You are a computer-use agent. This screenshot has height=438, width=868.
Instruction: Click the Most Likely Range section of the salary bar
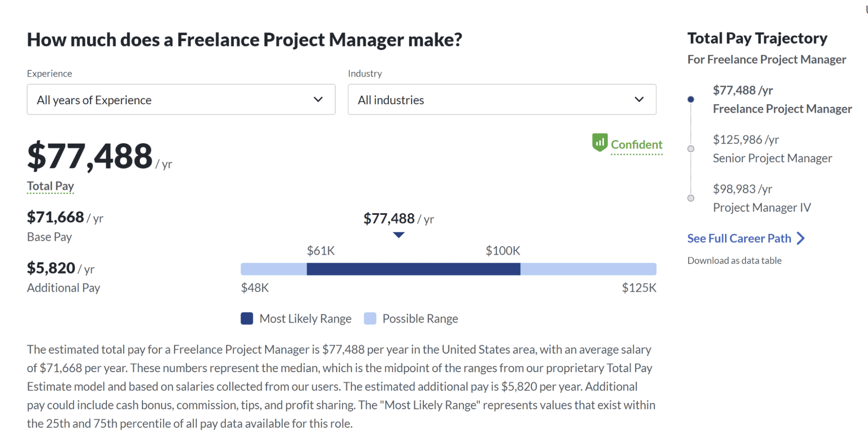pyautogui.click(x=413, y=269)
